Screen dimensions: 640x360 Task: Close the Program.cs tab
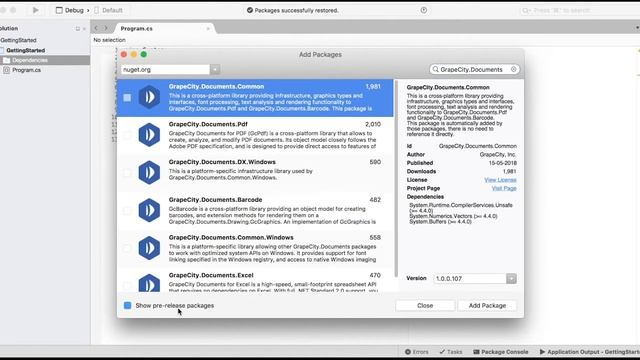click(208, 29)
